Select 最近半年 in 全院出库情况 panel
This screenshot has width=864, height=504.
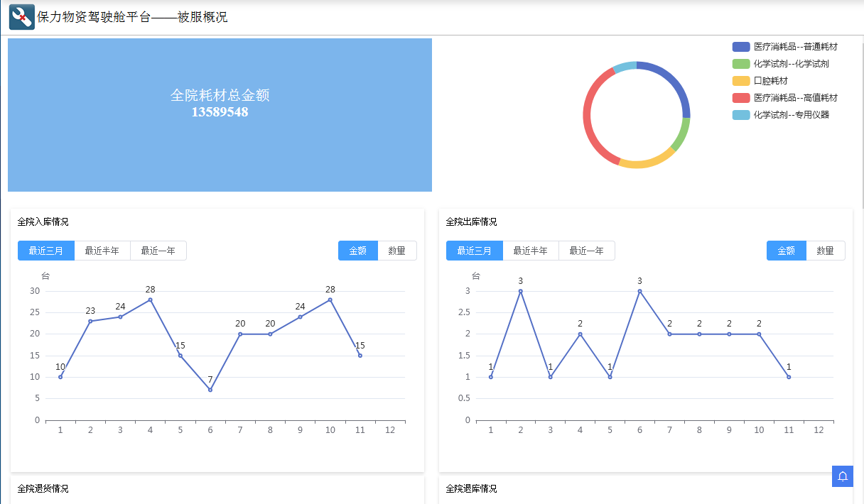pyautogui.click(x=531, y=251)
